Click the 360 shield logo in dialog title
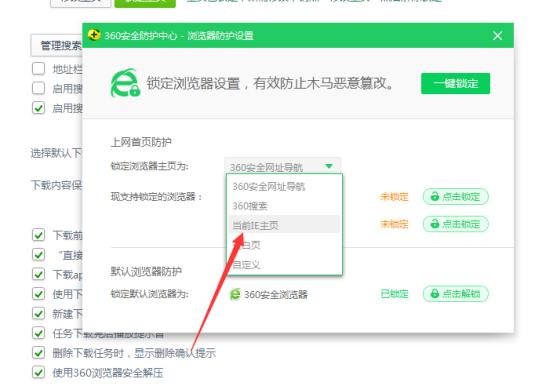 (94, 35)
